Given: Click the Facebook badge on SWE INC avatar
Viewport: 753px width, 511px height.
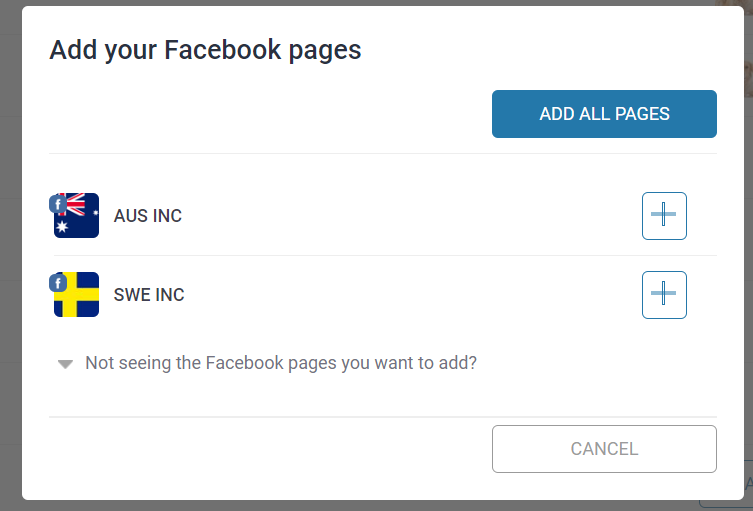Looking at the screenshot, I should (58, 283).
